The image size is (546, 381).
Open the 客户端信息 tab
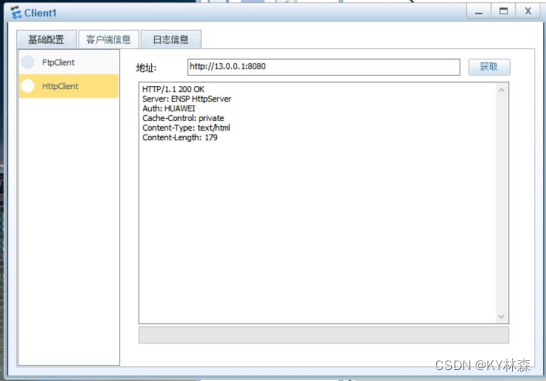[x=108, y=39]
